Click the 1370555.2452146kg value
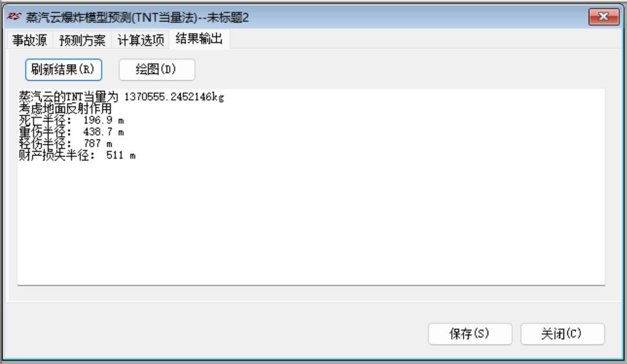The image size is (627, 364). pyautogui.click(x=174, y=97)
